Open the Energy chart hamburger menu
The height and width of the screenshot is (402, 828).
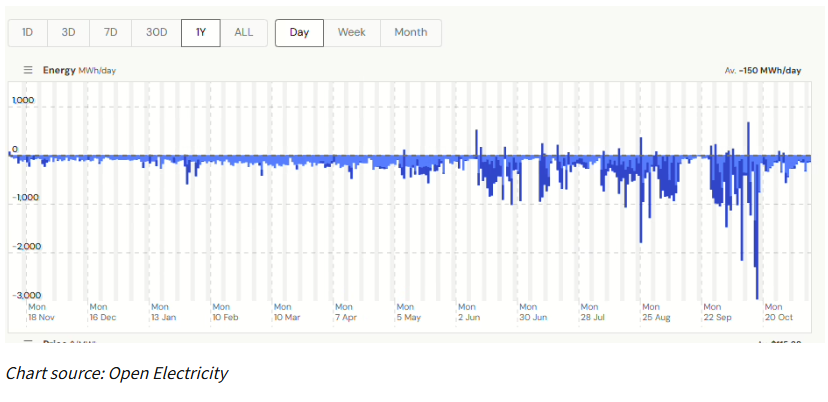(28, 70)
